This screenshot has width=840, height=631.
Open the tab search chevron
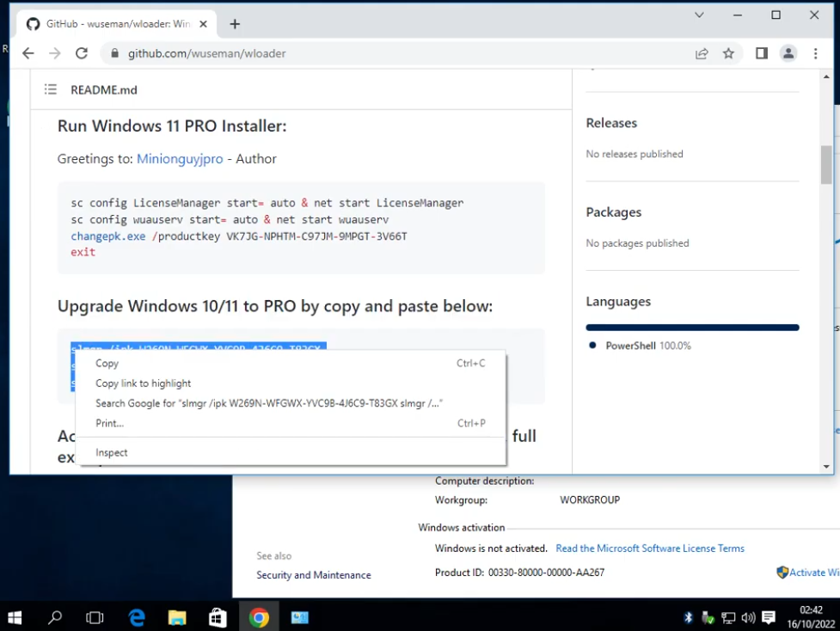[x=699, y=15]
